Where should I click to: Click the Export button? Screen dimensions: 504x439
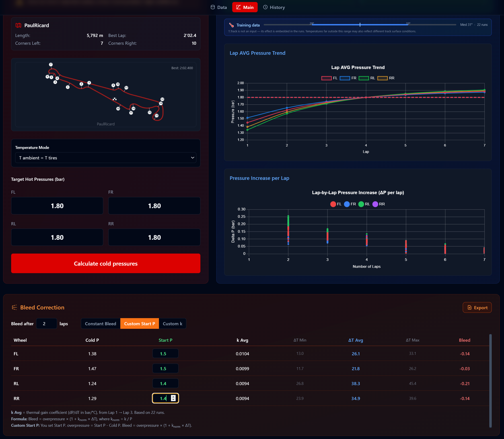click(477, 308)
